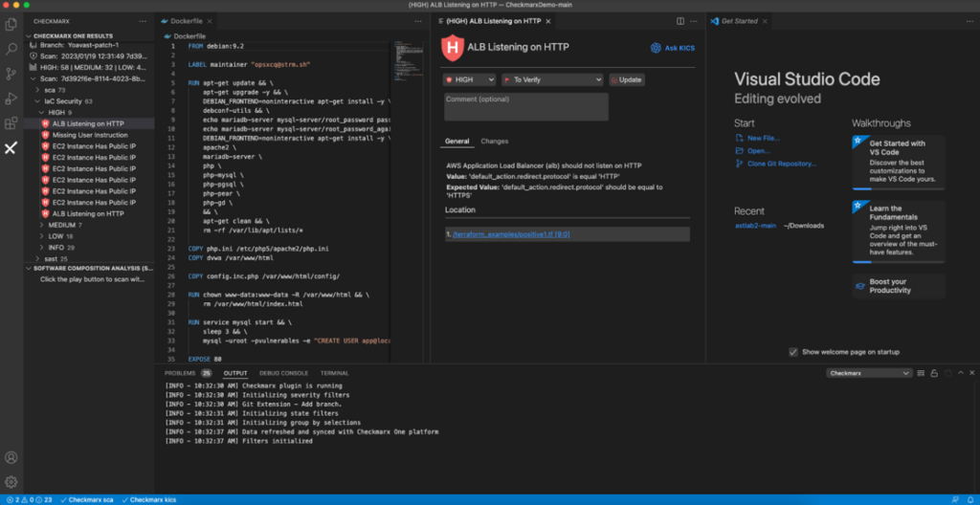Open the To Verify state dropdown
The image size is (980, 505).
click(552, 80)
